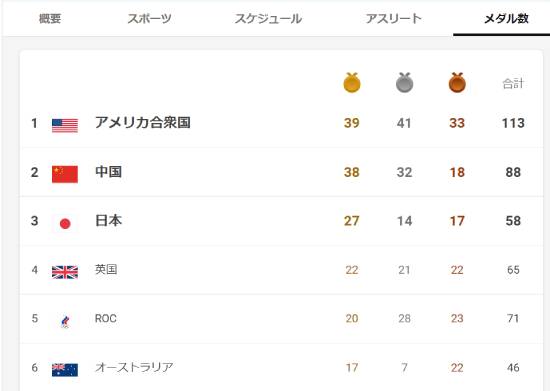
Task: Click the United Kingdom flag icon
Action: point(65,272)
